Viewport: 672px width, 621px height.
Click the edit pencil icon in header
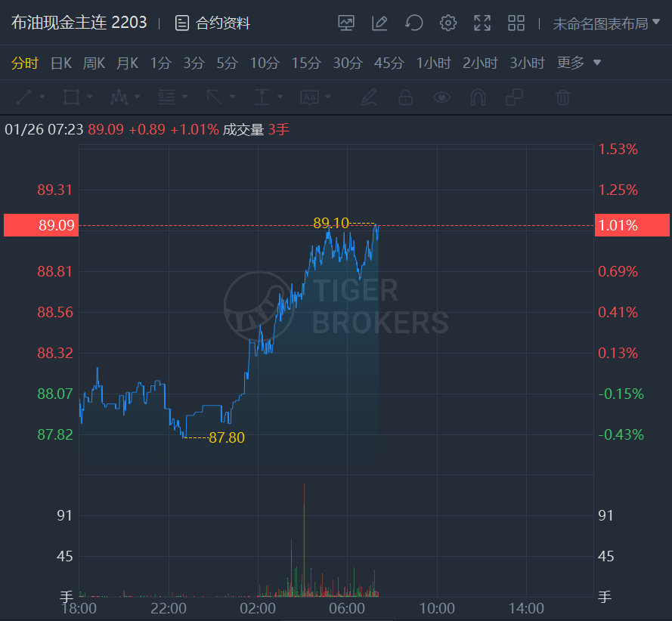(x=379, y=23)
